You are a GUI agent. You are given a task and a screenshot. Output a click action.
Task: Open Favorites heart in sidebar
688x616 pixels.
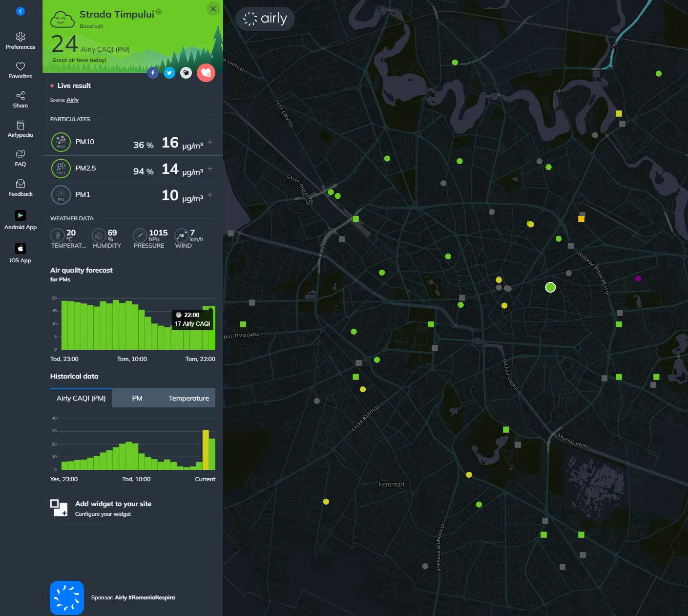tap(21, 66)
